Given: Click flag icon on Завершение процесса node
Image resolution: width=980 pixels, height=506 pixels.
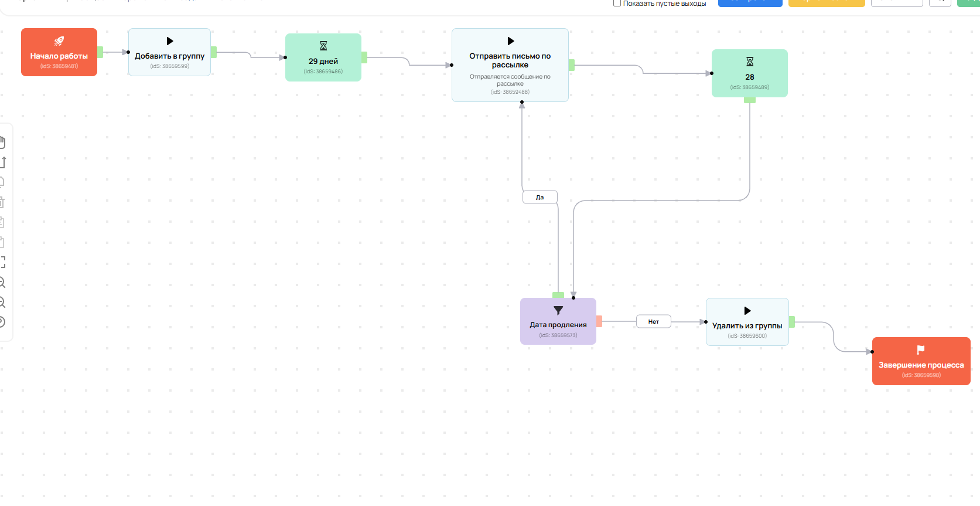Looking at the screenshot, I should point(921,350).
